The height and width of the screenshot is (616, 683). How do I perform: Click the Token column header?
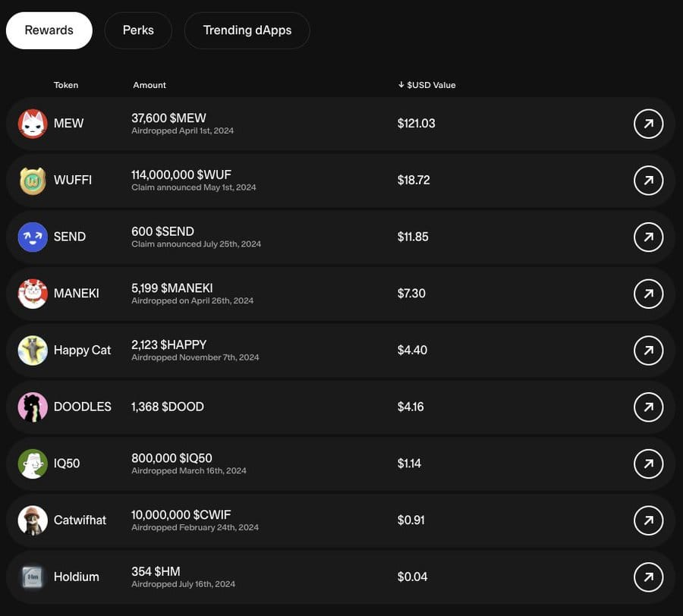66,85
